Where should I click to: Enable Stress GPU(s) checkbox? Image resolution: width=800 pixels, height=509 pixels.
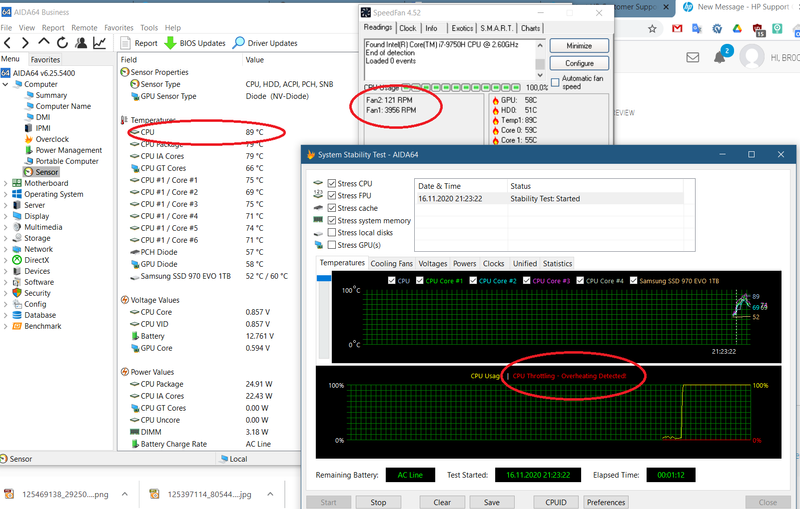[x=332, y=245]
